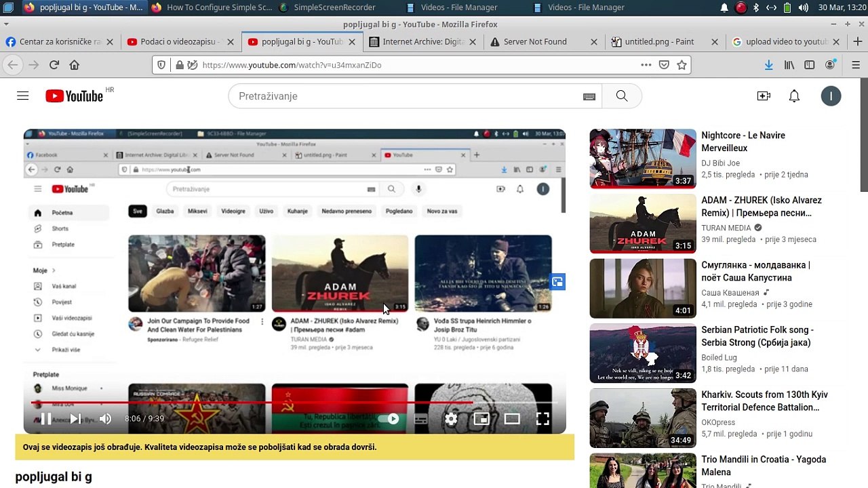Pause the video playback

point(46,419)
